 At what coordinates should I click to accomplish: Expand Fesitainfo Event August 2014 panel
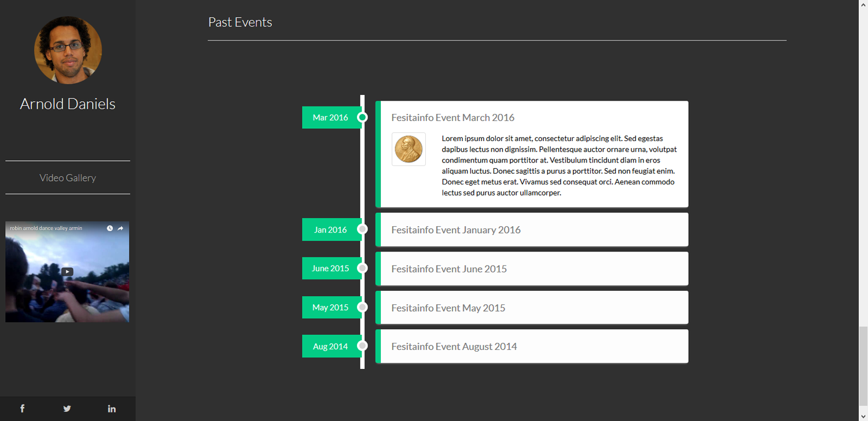pyautogui.click(x=454, y=346)
